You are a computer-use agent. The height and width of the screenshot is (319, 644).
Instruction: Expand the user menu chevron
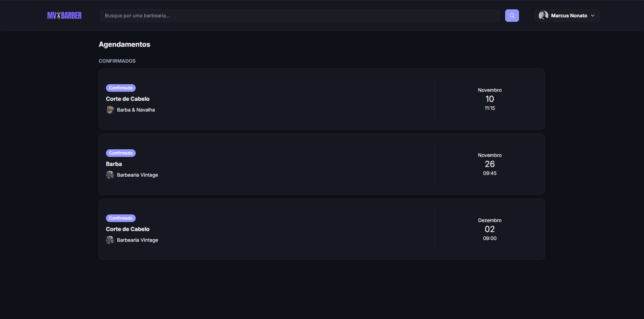593,16
